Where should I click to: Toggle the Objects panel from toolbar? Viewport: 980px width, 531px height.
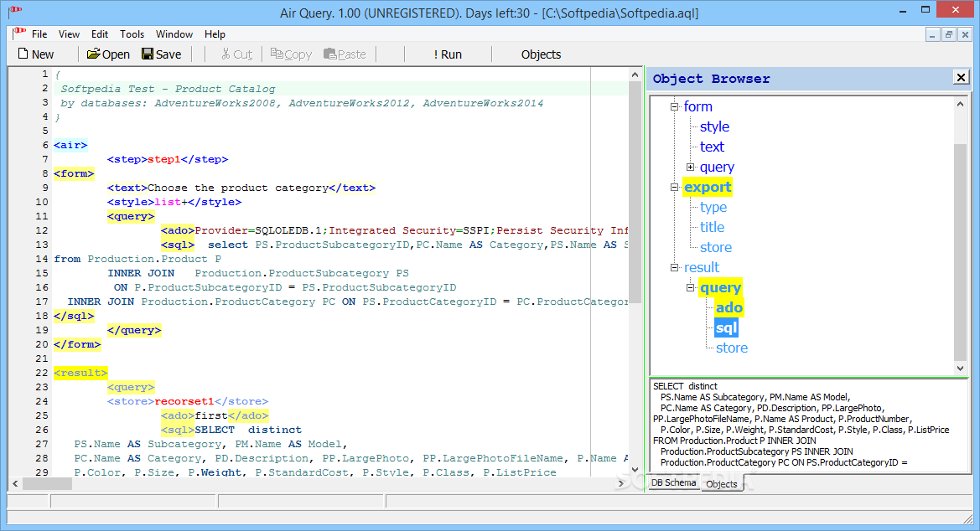[x=541, y=54]
